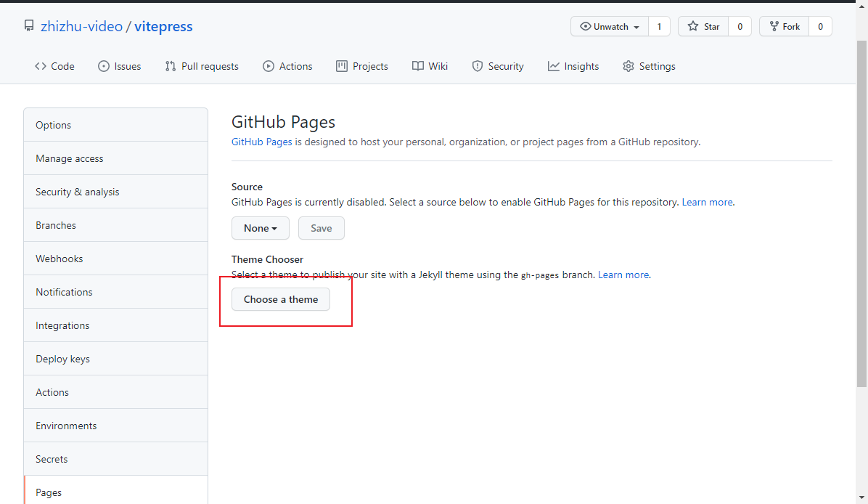868x504 pixels.
Task: Click the fork icon on Fork button
Action: (x=774, y=26)
